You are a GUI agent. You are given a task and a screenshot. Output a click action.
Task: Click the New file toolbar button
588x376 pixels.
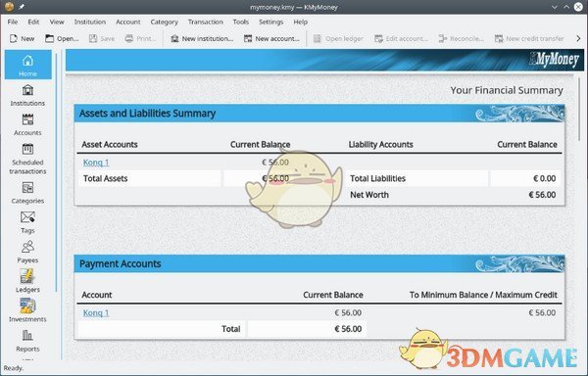(x=23, y=38)
